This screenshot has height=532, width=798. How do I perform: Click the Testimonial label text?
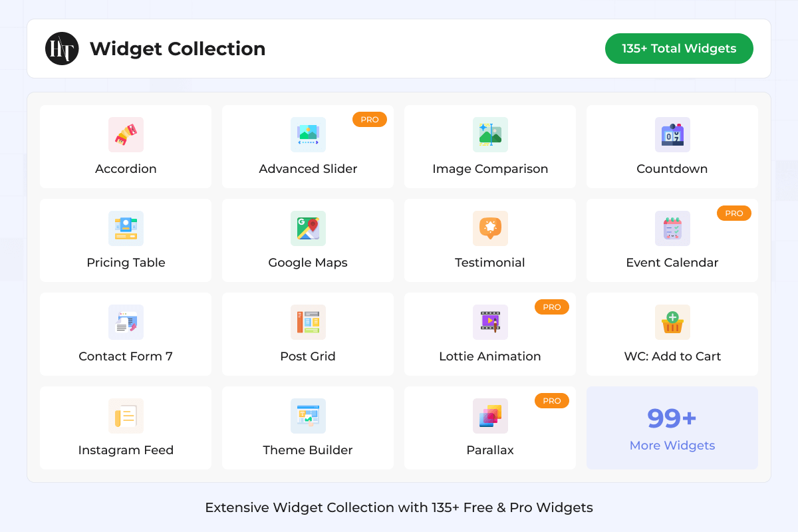coord(490,263)
